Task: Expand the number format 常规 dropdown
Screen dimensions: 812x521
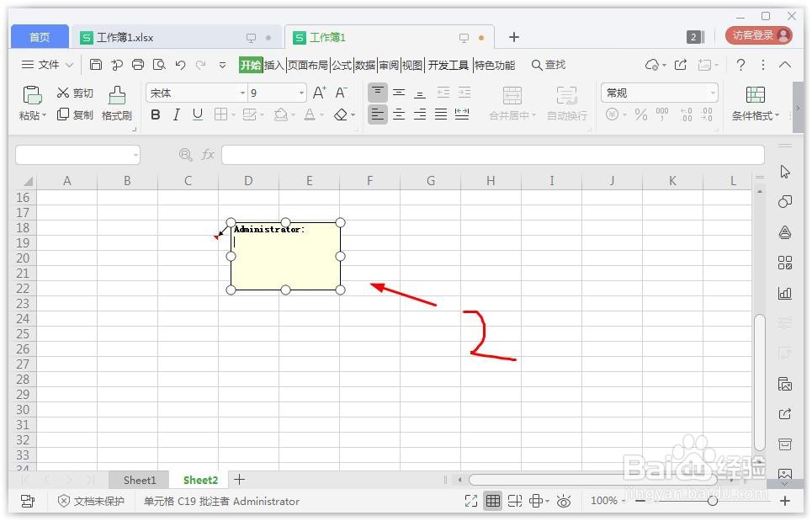Action: coord(713,93)
